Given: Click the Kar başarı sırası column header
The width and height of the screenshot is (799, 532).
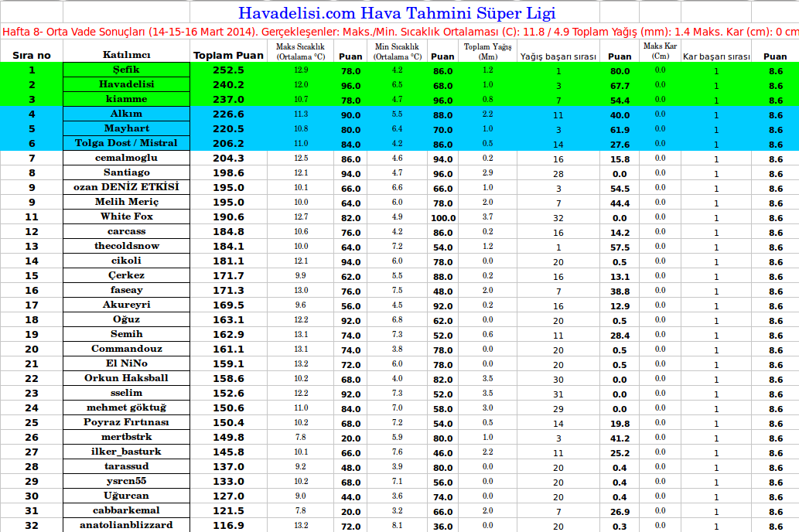Looking at the screenshot, I should pyautogui.click(x=715, y=56).
